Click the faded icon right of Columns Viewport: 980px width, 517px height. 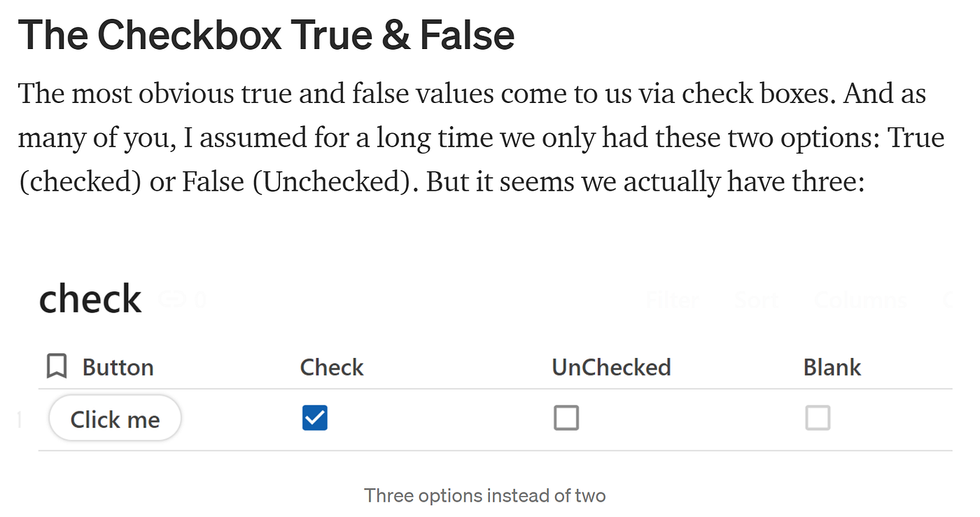[x=950, y=299]
